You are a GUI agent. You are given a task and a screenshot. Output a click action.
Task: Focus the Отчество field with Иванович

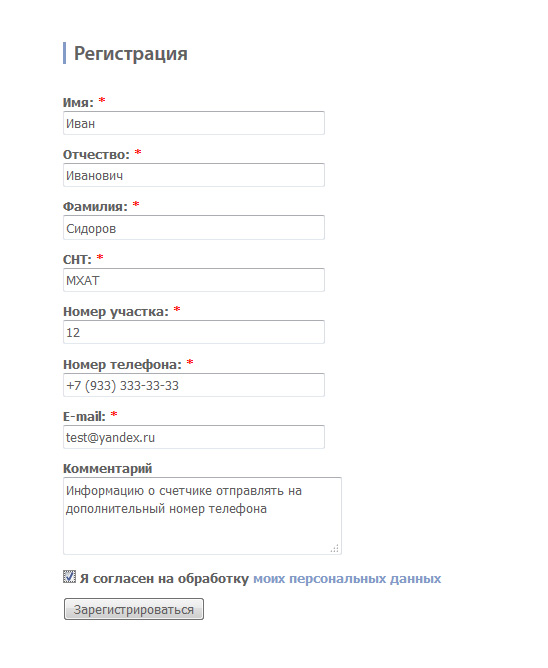[x=194, y=175]
